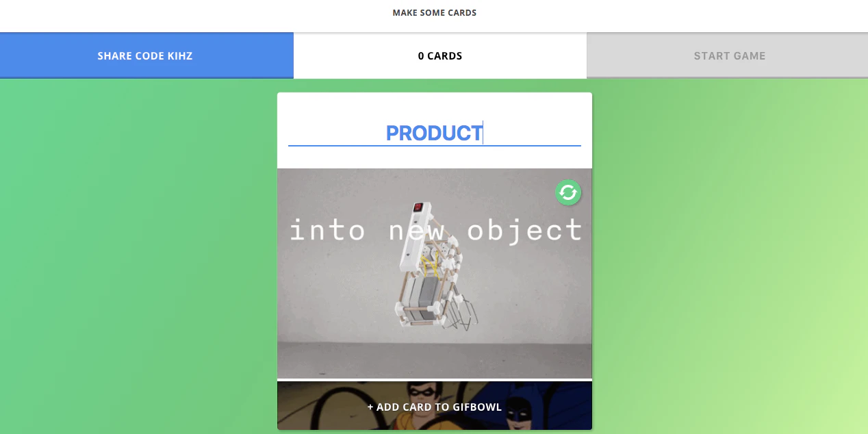The image size is (868, 434).
Task: Place cursor after the word PRODUCT
Action: (484, 133)
